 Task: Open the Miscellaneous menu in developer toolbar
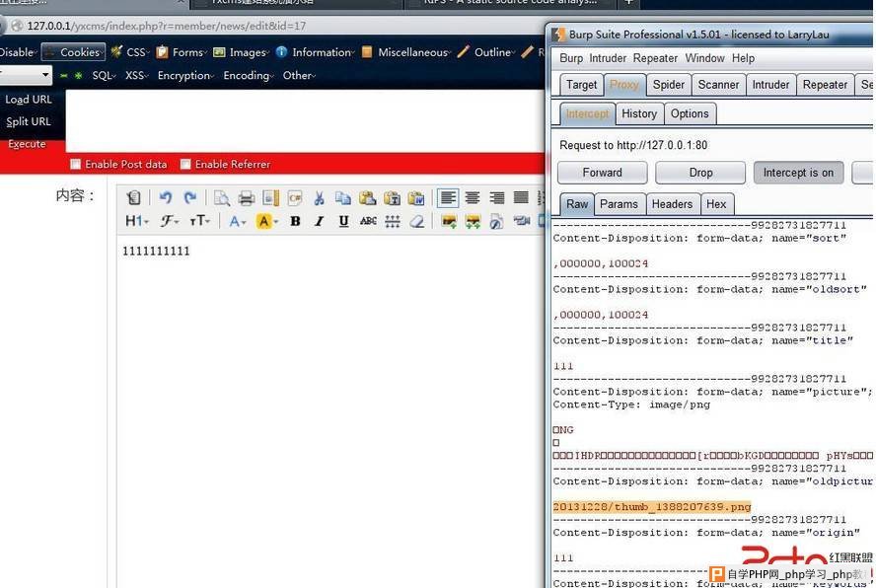pos(406,52)
